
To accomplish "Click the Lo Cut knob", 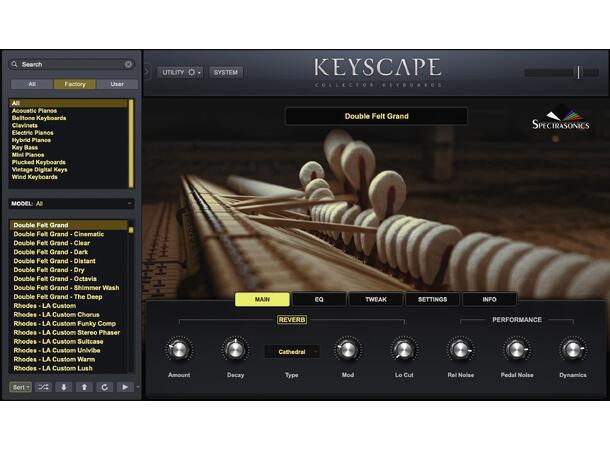I will (x=404, y=349).
